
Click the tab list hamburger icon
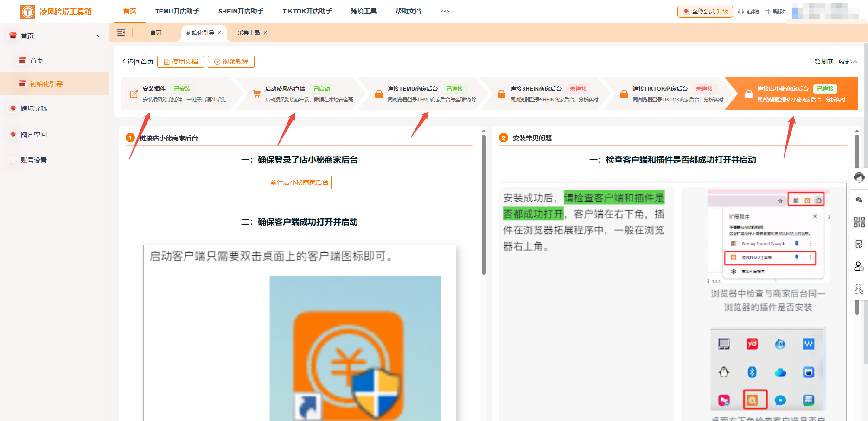tap(121, 33)
